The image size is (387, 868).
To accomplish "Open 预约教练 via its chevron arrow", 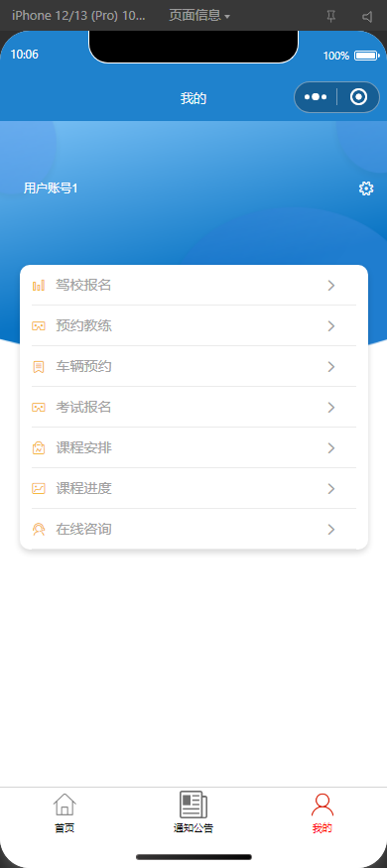I will (x=331, y=326).
